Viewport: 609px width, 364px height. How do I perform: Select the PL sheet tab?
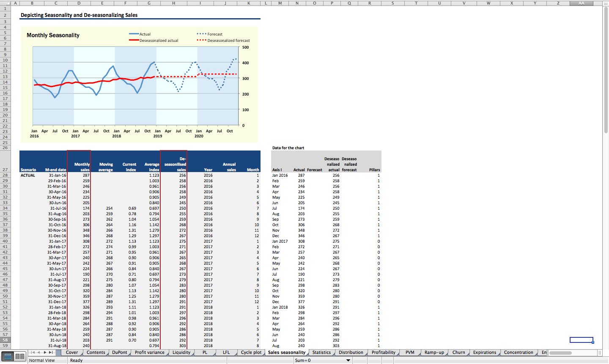tap(205, 352)
